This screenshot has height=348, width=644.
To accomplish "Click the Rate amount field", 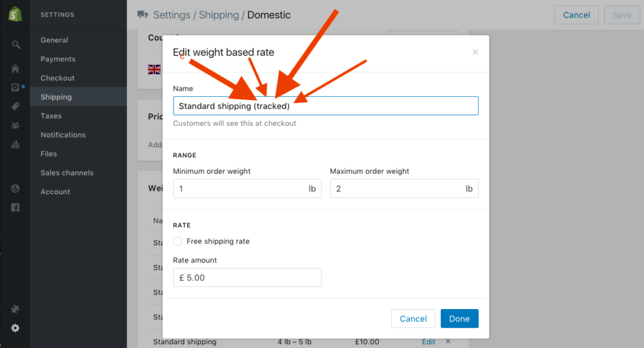I will pyautogui.click(x=247, y=278).
